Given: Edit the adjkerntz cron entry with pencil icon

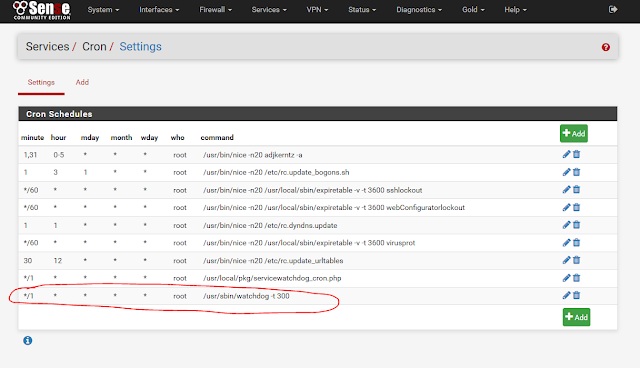Looking at the screenshot, I should coord(566,154).
